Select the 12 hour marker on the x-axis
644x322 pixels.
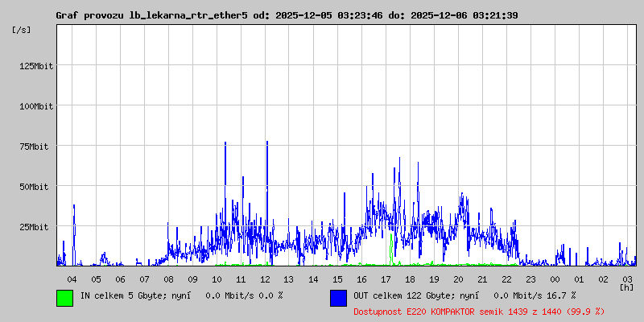tap(265, 279)
